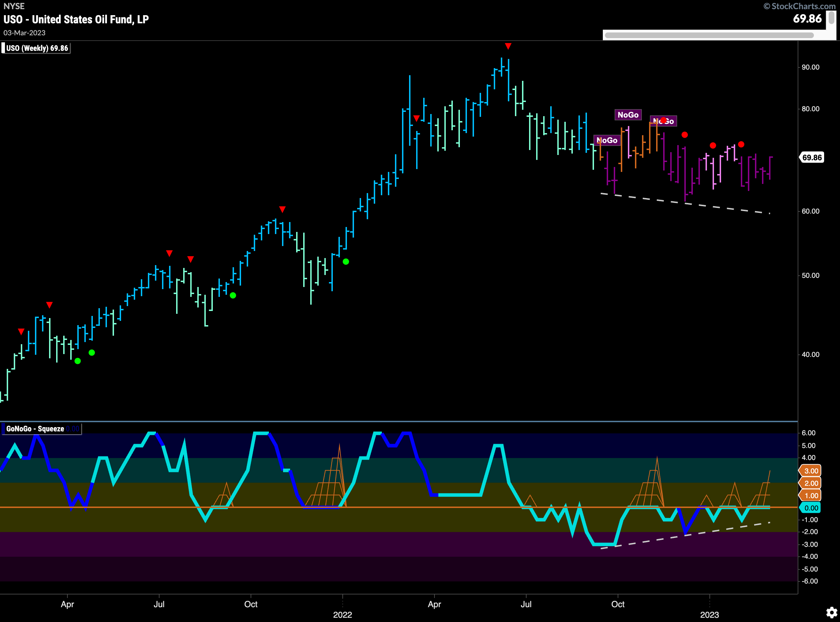
Task: Click the 69.86 current price tag on axis
Action: pyautogui.click(x=812, y=157)
